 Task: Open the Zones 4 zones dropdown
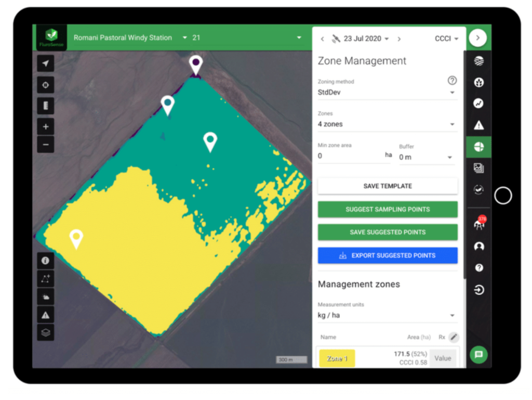tap(387, 124)
